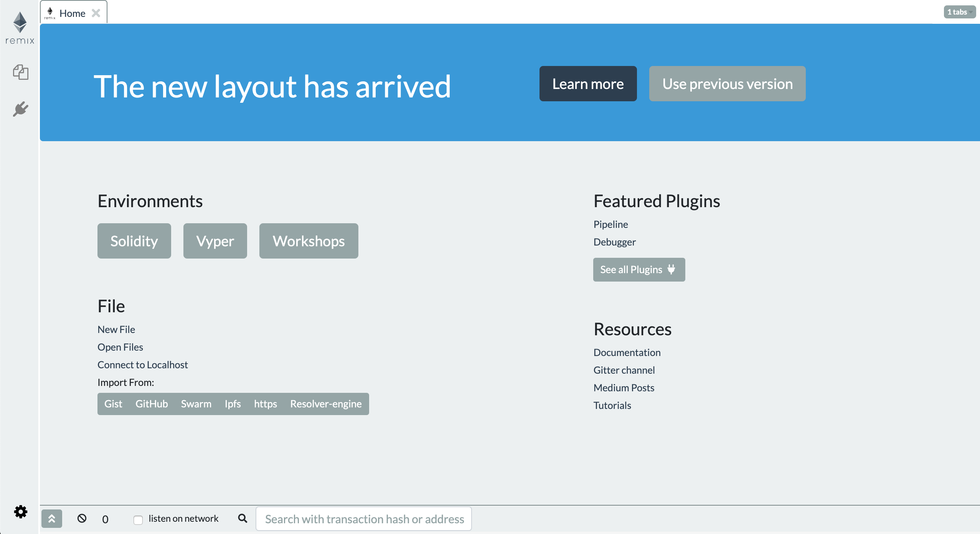Click See all Plugins button

(639, 270)
